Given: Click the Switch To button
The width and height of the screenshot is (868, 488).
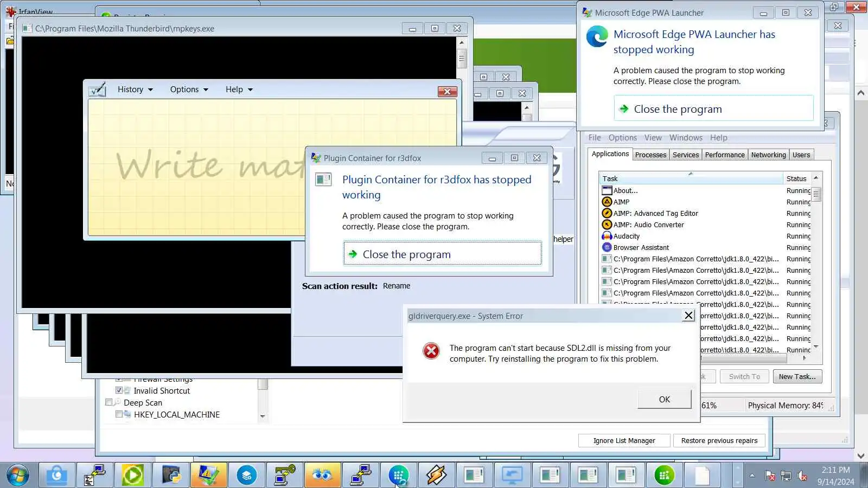Looking at the screenshot, I should [744, 376].
